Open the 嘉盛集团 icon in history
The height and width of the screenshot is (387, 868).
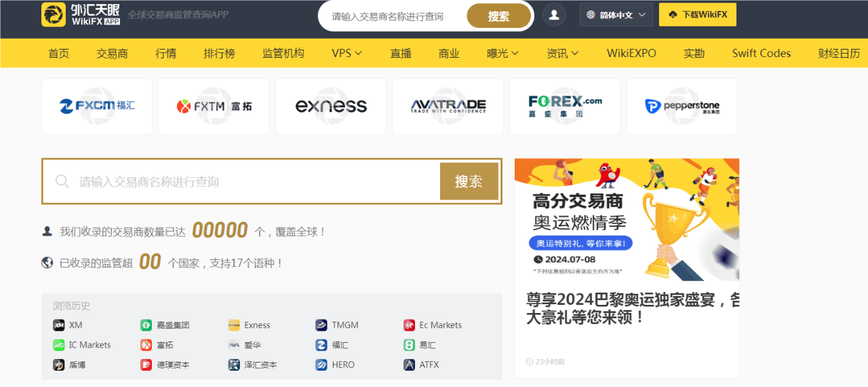146,325
